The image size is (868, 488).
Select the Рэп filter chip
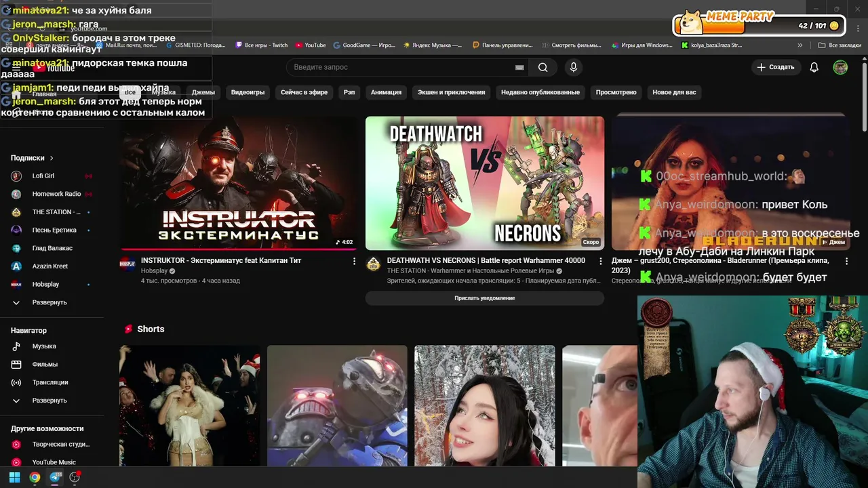(x=349, y=92)
